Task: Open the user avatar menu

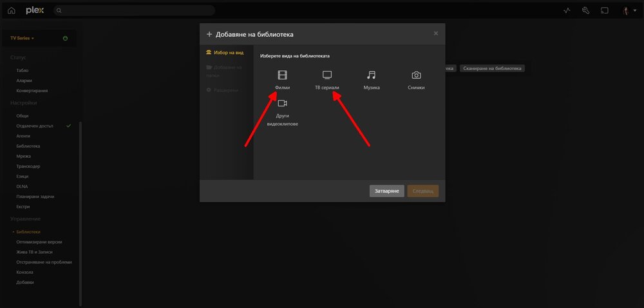Action: (x=629, y=11)
